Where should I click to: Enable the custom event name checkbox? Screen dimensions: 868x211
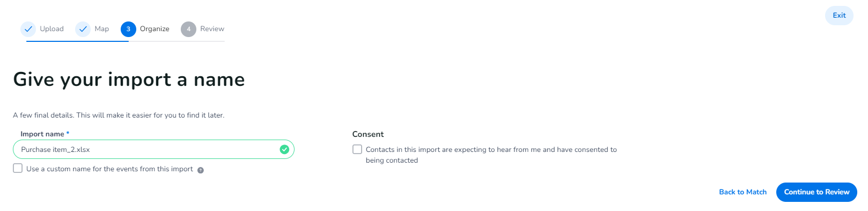pyautogui.click(x=18, y=168)
